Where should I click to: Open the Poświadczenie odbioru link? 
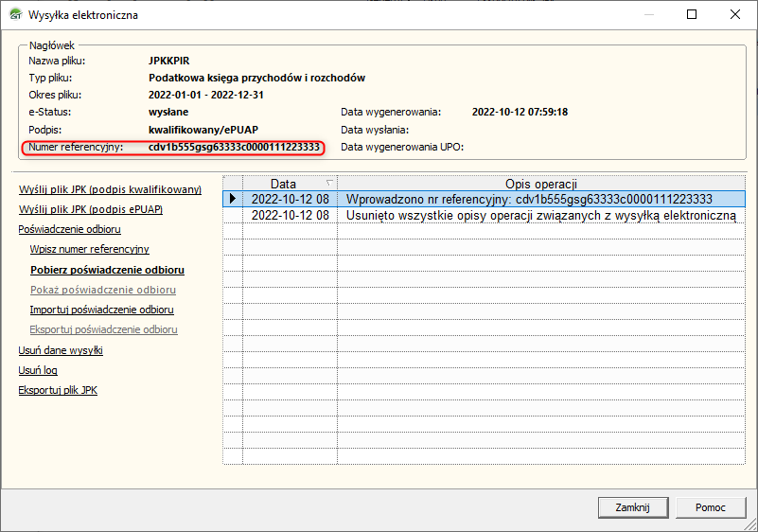coord(70,229)
